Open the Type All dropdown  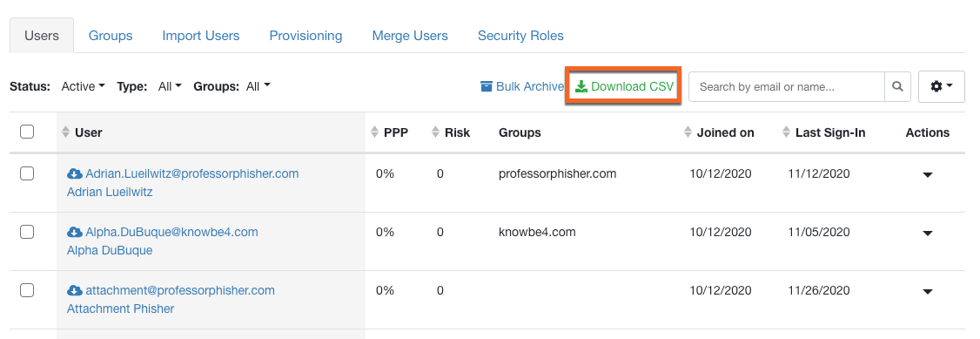point(170,86)
